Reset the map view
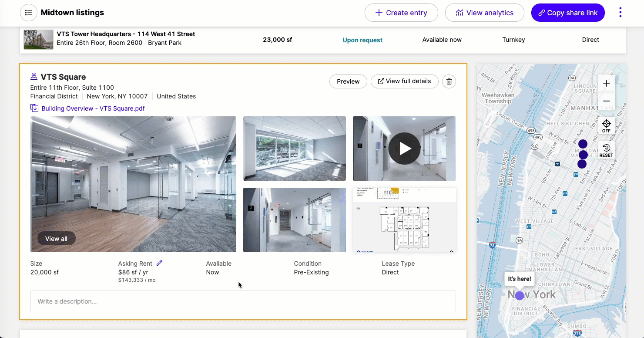This screenshot has width=644, height=338. [607, 150]
